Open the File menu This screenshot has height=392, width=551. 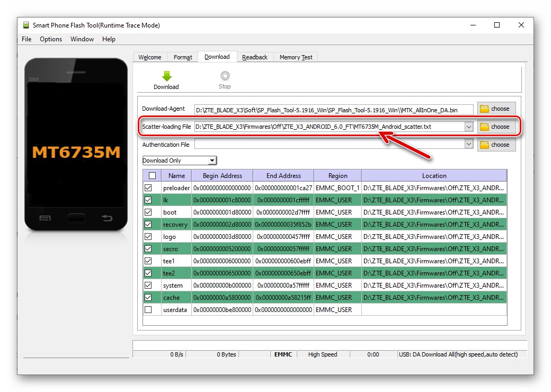coord(26,39)
